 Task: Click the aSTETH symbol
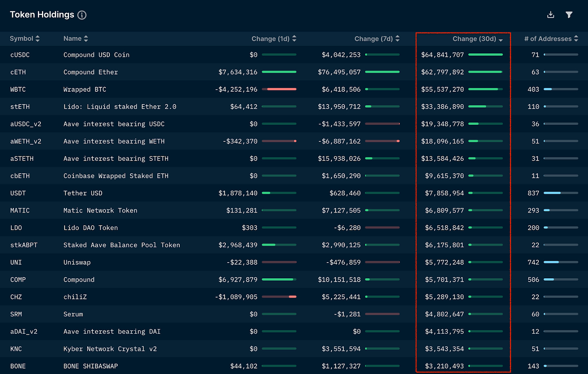coord(22,159)
